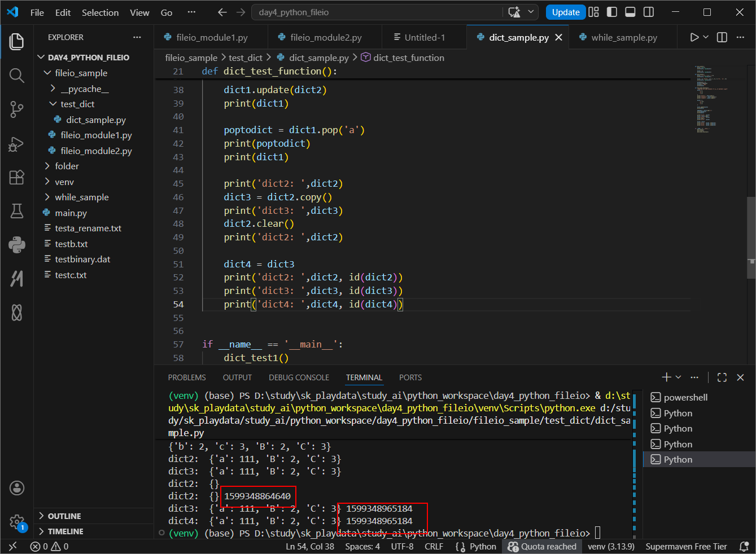
Task: Open the Accounts menu in activity bar
Action: (17, 488)
